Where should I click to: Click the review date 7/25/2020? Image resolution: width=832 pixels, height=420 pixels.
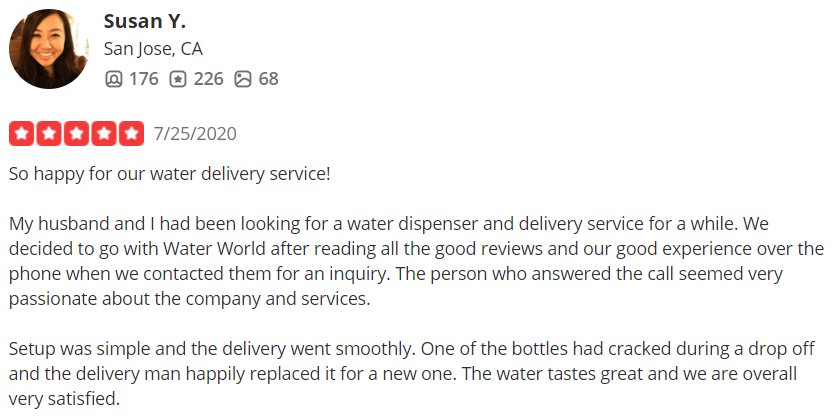195,133
